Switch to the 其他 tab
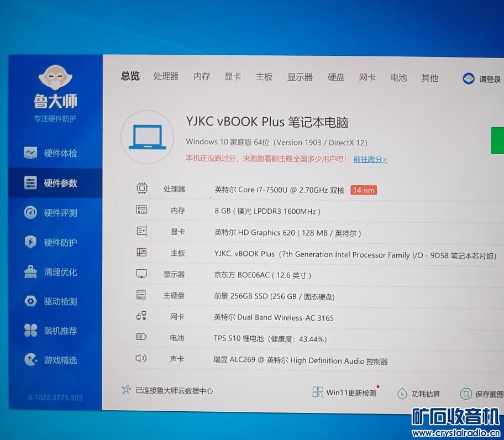 click(x=430, y=78)
